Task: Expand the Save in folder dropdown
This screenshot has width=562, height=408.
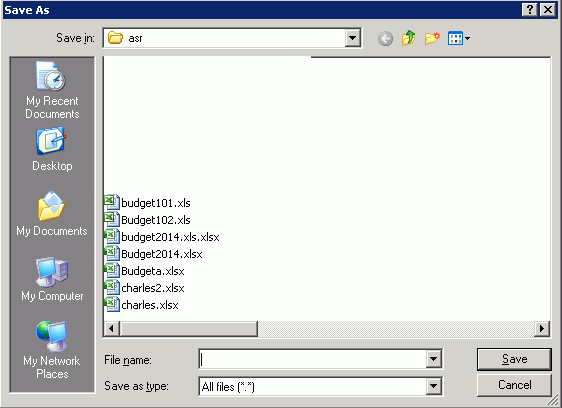Action: (x=352, y=38)
